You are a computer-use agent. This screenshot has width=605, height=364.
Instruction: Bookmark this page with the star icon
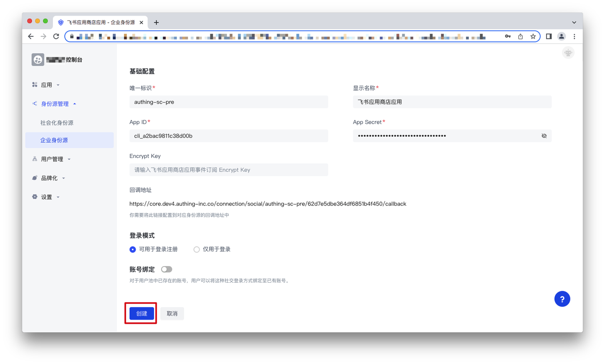click(x=533, y=36)
